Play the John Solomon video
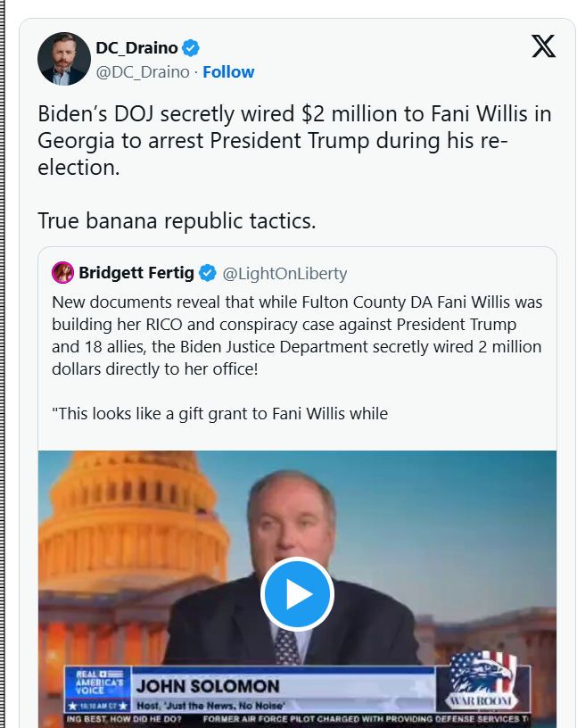The width and height of the screenshot is (577, 728). pyautogui.click(x=297, y=594)
